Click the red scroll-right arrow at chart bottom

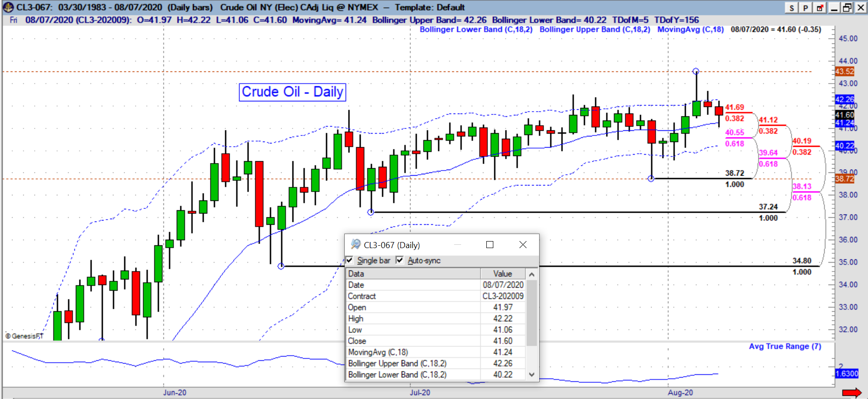click(852, 392)
